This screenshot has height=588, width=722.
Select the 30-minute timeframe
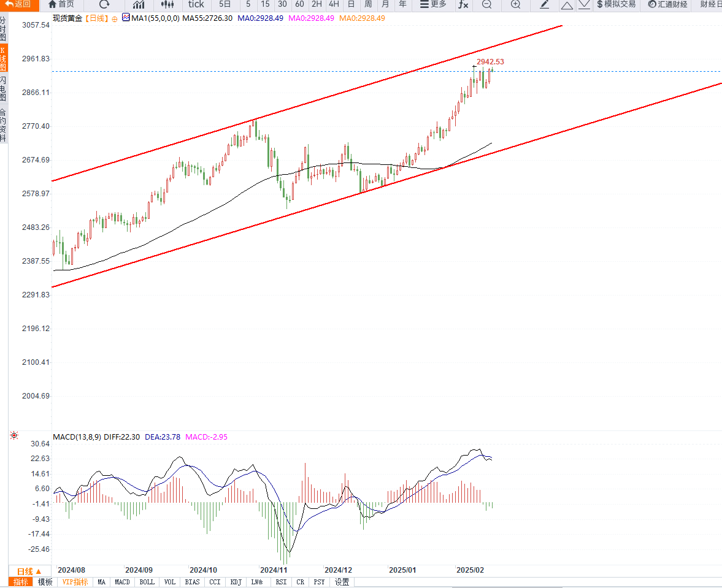(x=282, y=5)
